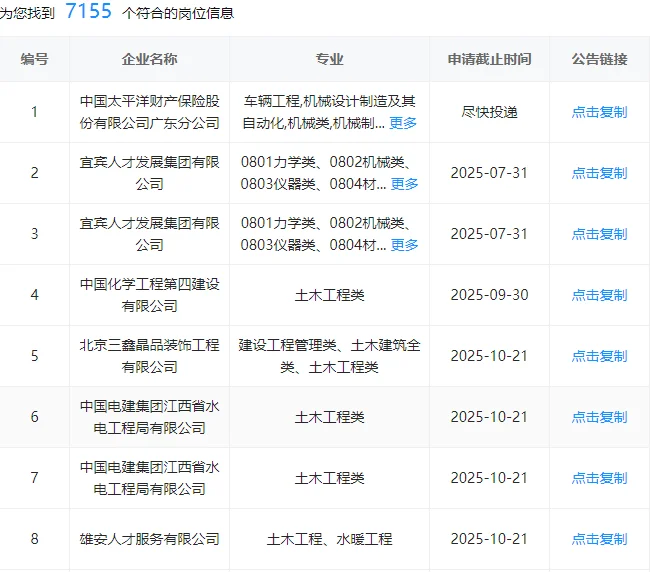Select 中国电建集团江西省水电工程局有限公司 in row 7
The width and height of the screenshot is (650, 572).
coord(149,477)
